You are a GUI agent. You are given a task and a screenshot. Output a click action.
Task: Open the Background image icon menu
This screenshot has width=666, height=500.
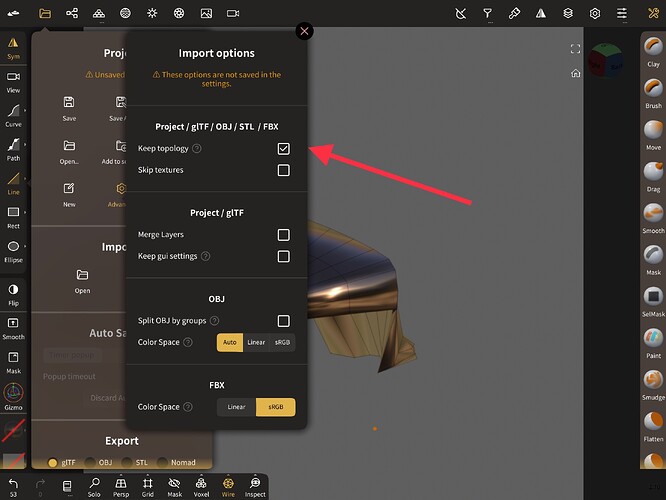[206, 14]
